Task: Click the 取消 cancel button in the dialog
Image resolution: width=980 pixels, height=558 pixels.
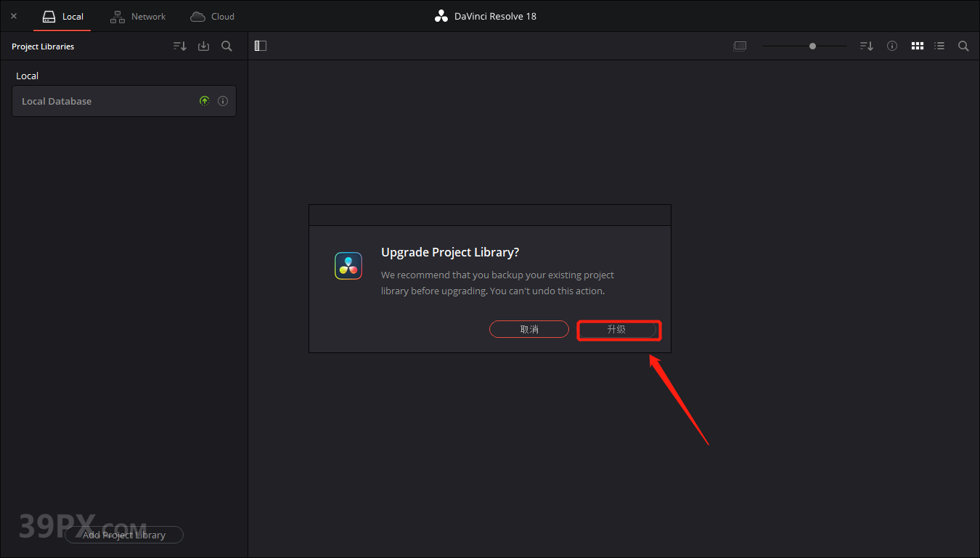Action: [x=529, y=329]
